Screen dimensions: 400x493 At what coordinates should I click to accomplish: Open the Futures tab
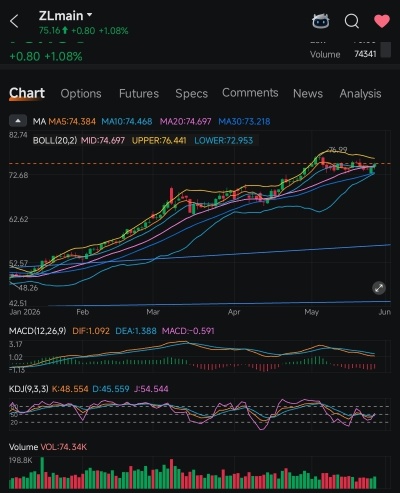pyautogui.click(x=139, y=94)
